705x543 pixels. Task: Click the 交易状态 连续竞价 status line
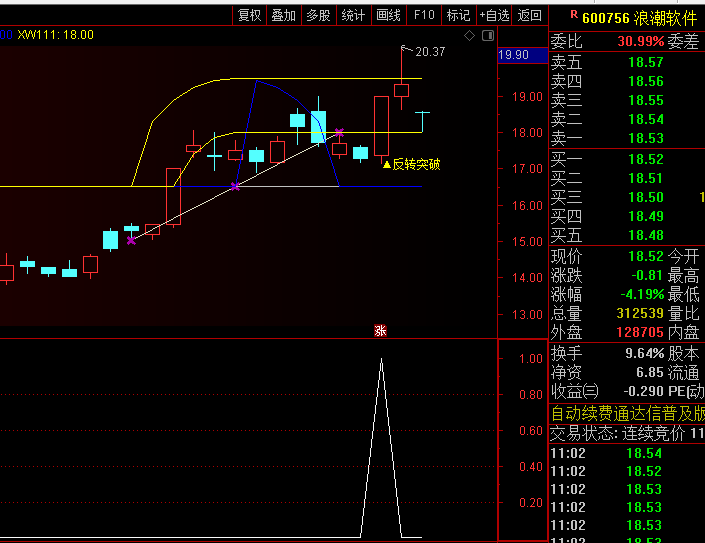628,434
